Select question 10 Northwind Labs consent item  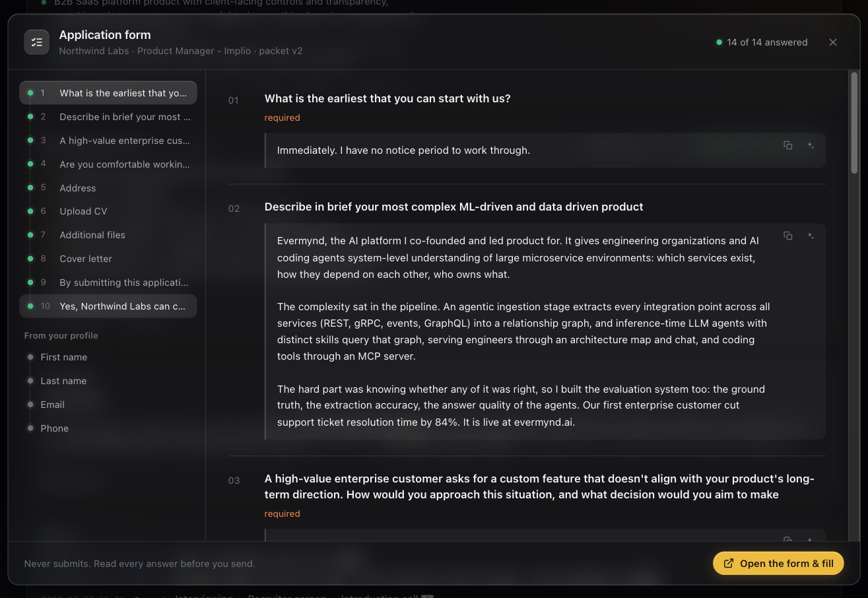(108, 306)
